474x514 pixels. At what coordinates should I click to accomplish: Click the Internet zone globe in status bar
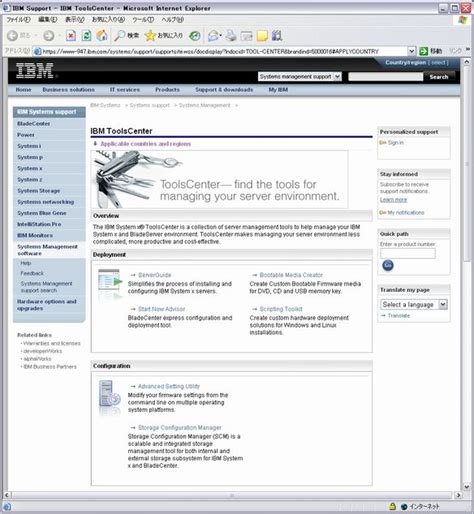click(x=404, y=507)
